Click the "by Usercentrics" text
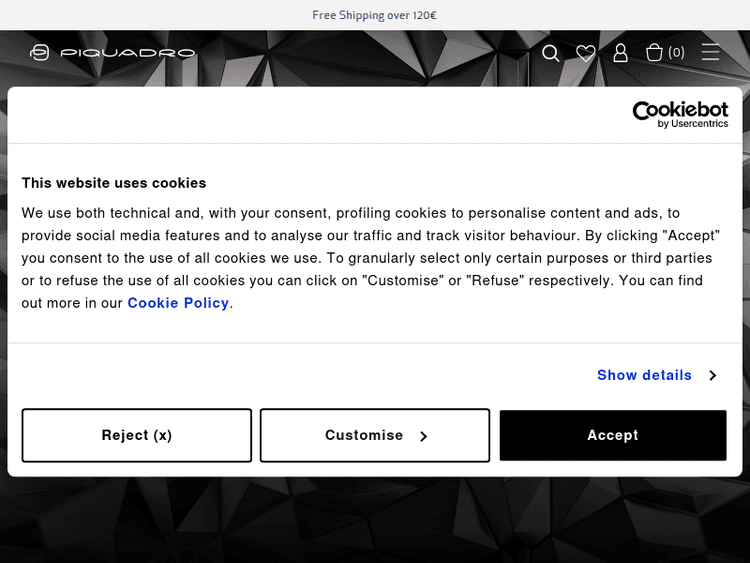 pyautogui.click(x=693, y=124)
